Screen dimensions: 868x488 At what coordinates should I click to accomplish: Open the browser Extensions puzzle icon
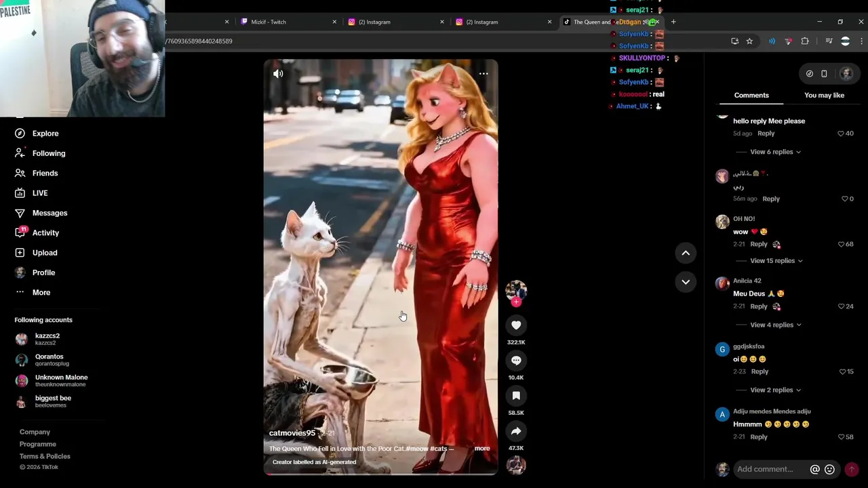tap(805, 41)
